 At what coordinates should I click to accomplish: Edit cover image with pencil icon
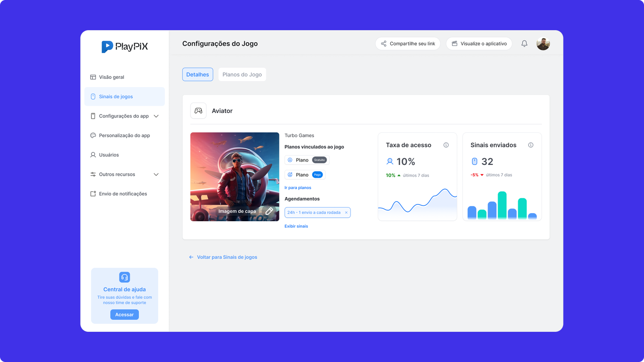[269, 211]
